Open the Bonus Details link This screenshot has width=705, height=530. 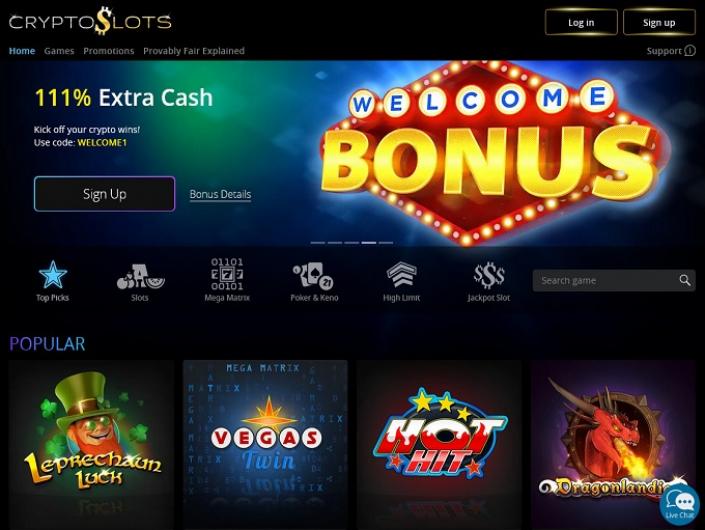point(220,194)
